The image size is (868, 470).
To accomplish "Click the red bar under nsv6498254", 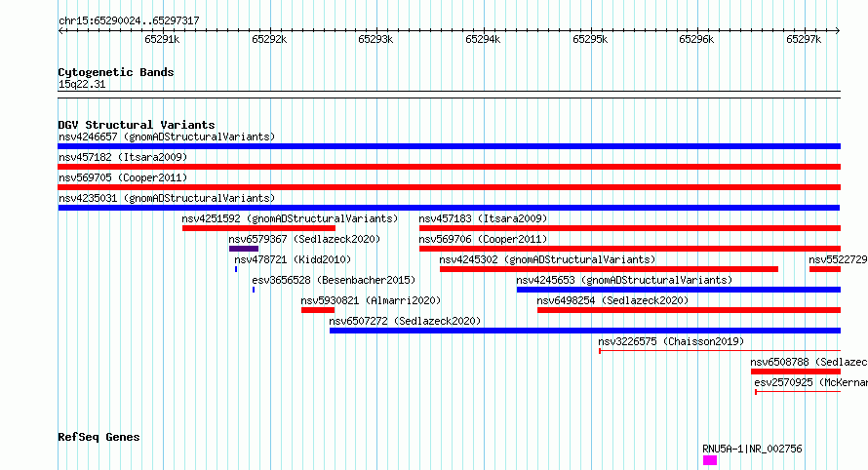I will [689, 310].
